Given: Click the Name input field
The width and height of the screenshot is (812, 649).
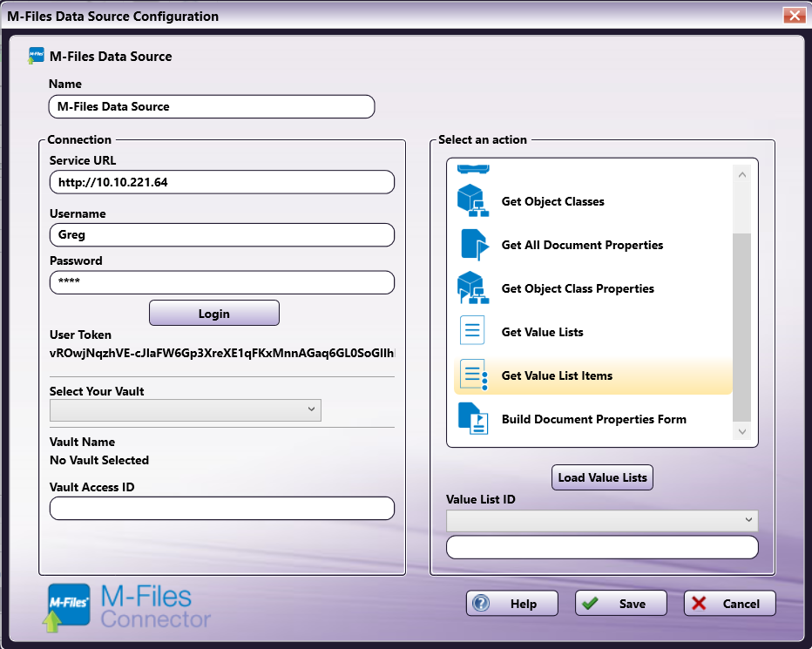Looking at the screenshot, I should [212, 106].
